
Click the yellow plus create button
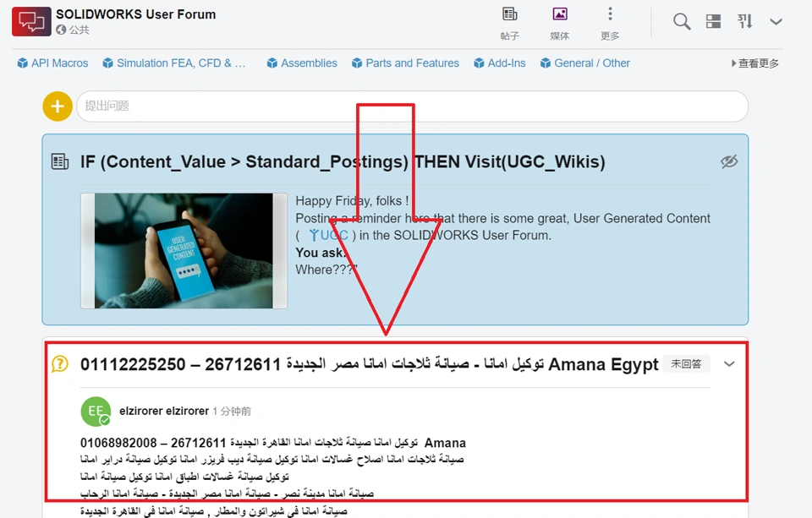(58, 106)
